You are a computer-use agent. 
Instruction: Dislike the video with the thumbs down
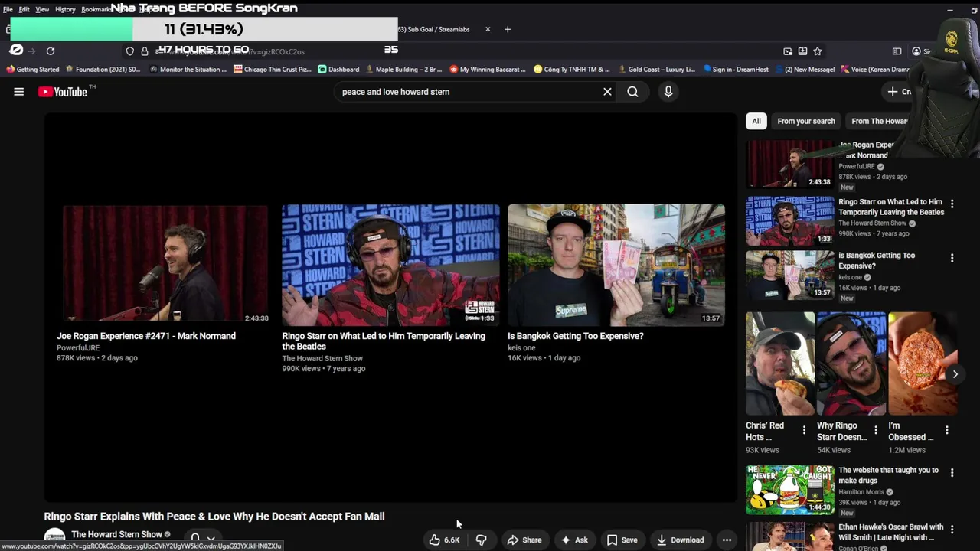(x=481, y=540)
